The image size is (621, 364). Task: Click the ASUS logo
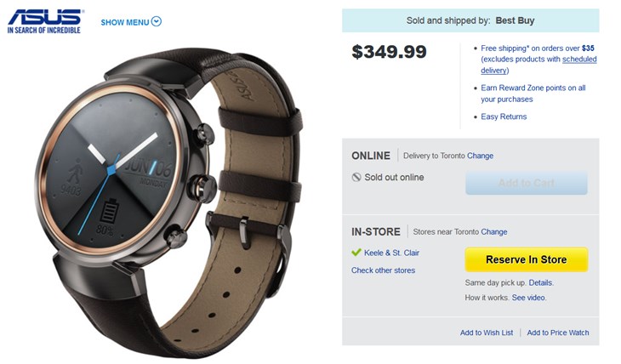(x=44, y=20)
